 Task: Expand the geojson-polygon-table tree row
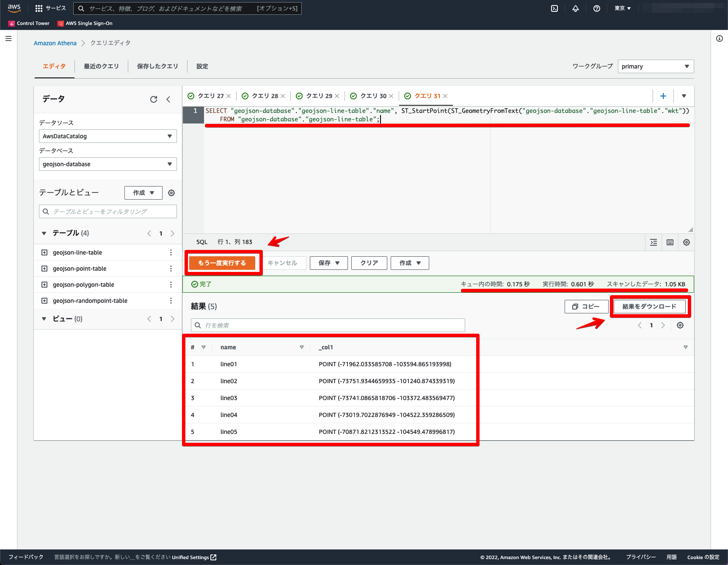click(44, 285)
